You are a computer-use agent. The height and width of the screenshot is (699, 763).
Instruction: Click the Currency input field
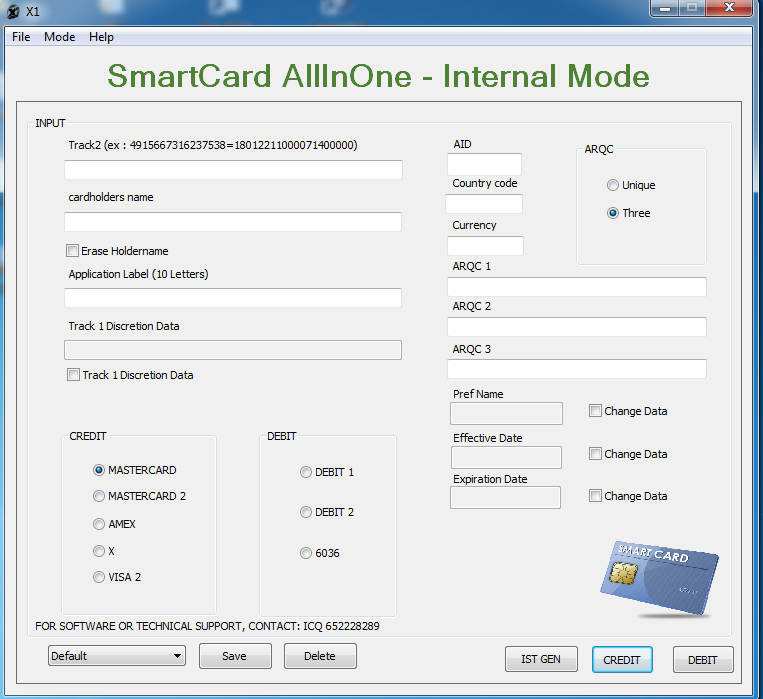tap(485, 246)
